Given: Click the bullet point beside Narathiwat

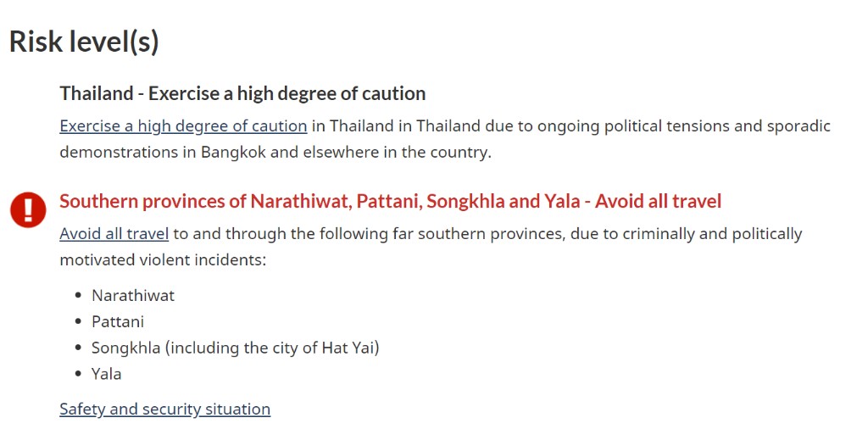Looking at the screenshot, I should coord(78,296).
